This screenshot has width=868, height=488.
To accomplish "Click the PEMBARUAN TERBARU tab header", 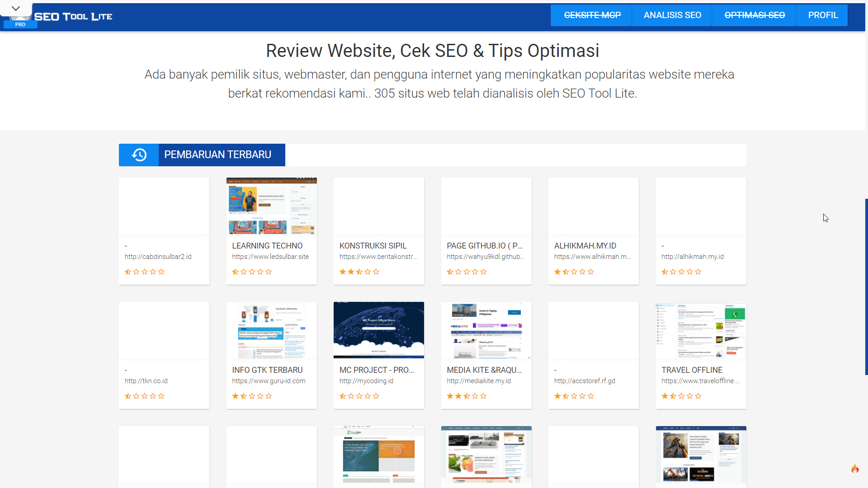I will point(217,155).
